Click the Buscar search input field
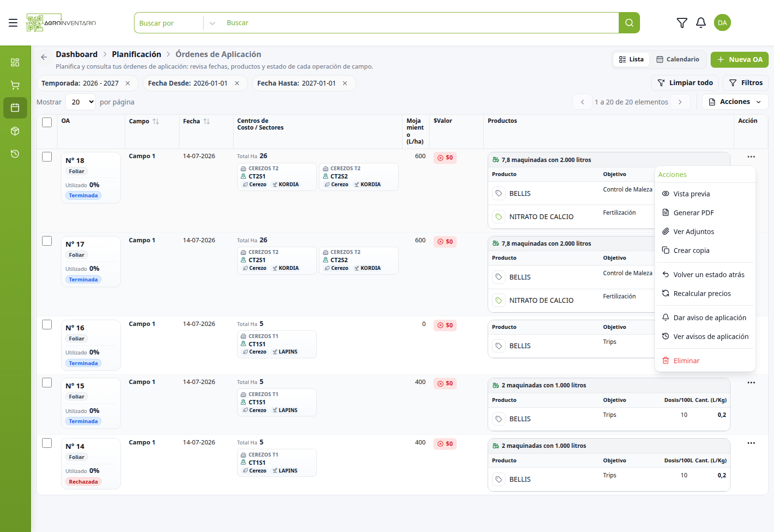 420,23
